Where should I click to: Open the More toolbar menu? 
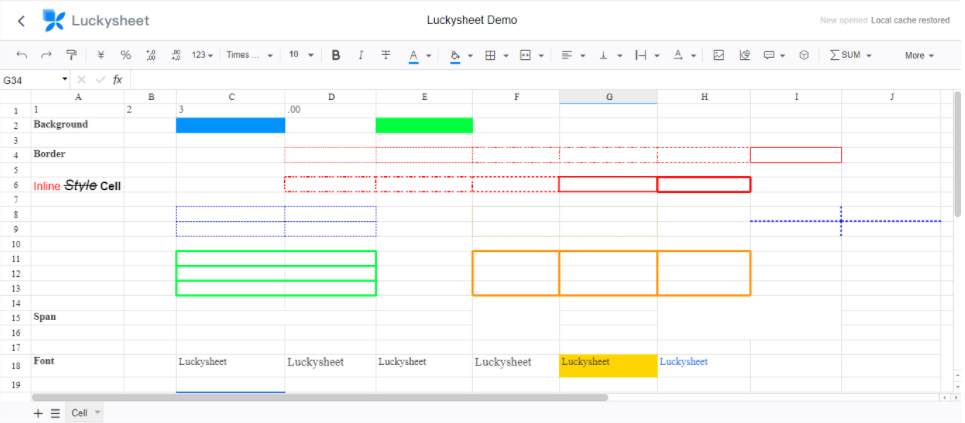(x=919, y=55)
